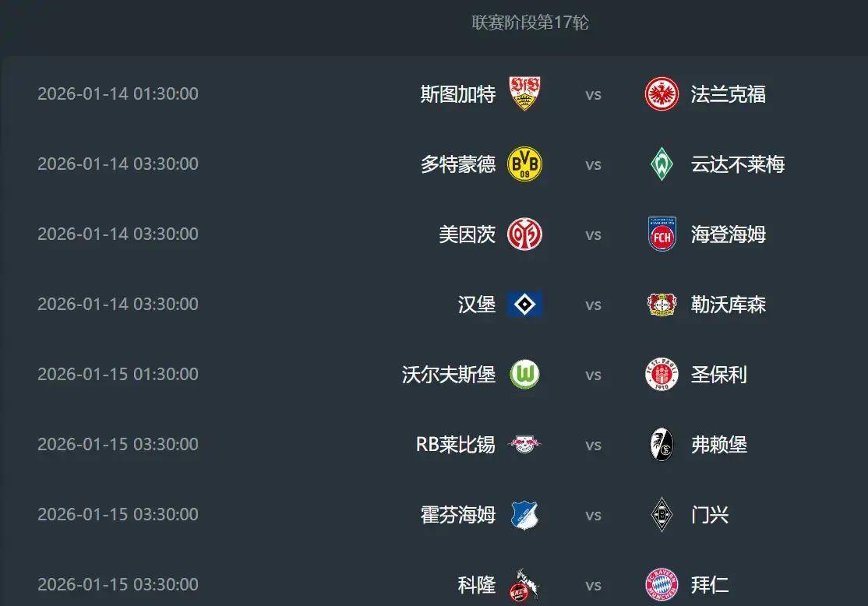
Task: Click the 联赛阶段第17轮 round header
Action: (530, 23)
